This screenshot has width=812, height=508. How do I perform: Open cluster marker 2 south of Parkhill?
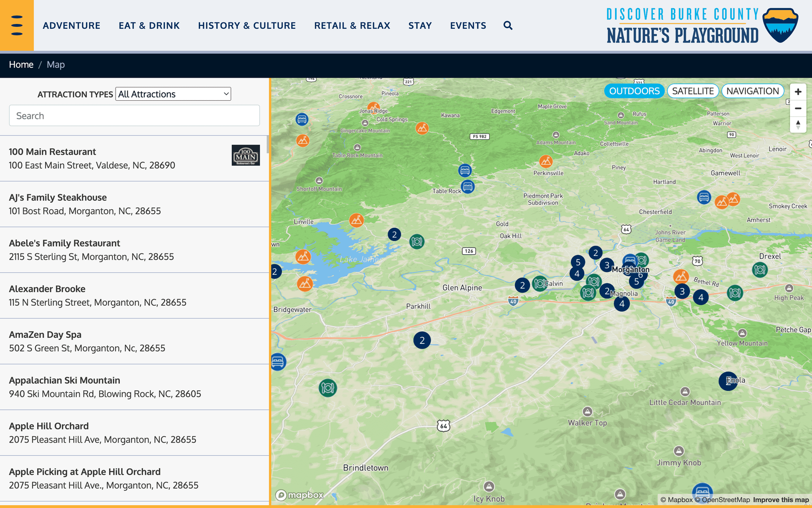[x=422, y=340]
